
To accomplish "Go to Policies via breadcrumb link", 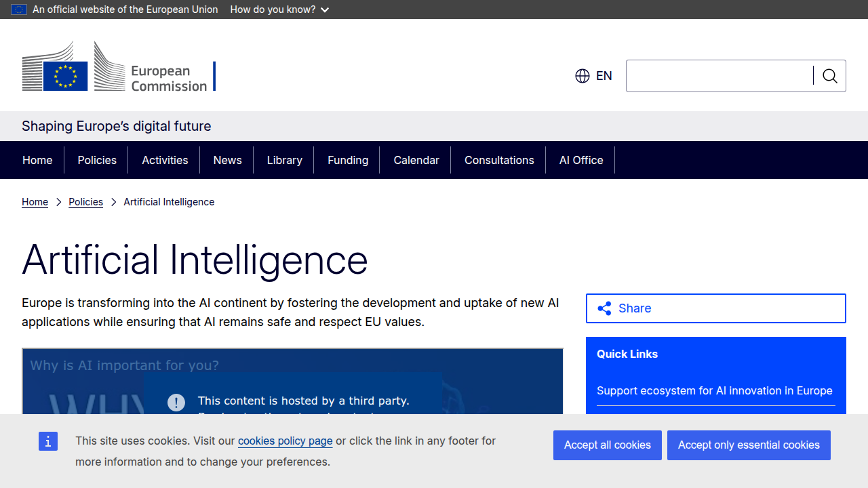I will [85, 202].
